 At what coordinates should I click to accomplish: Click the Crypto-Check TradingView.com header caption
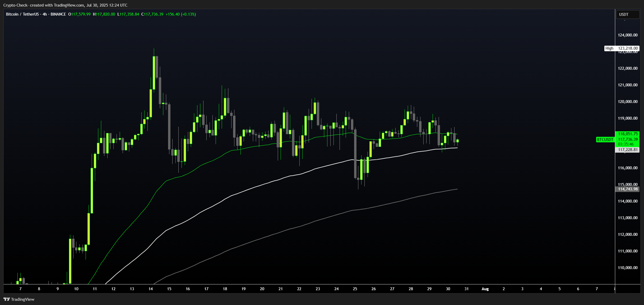65,5
